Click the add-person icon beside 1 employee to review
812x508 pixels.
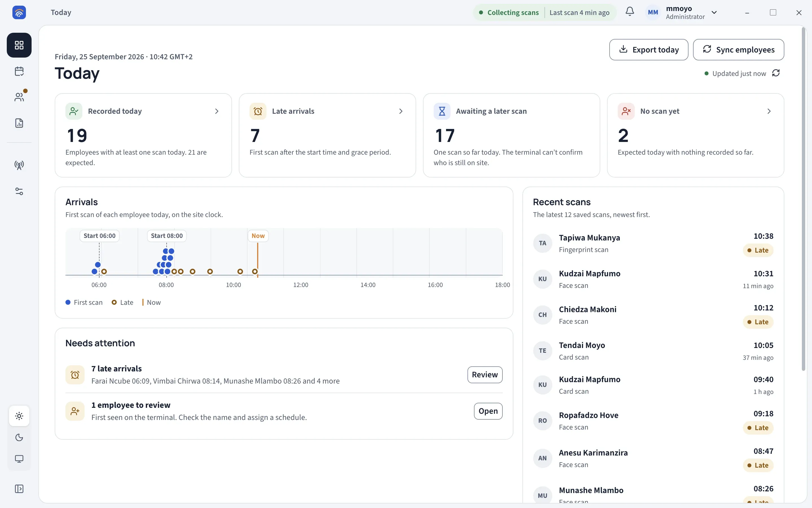tap(75, 411)
